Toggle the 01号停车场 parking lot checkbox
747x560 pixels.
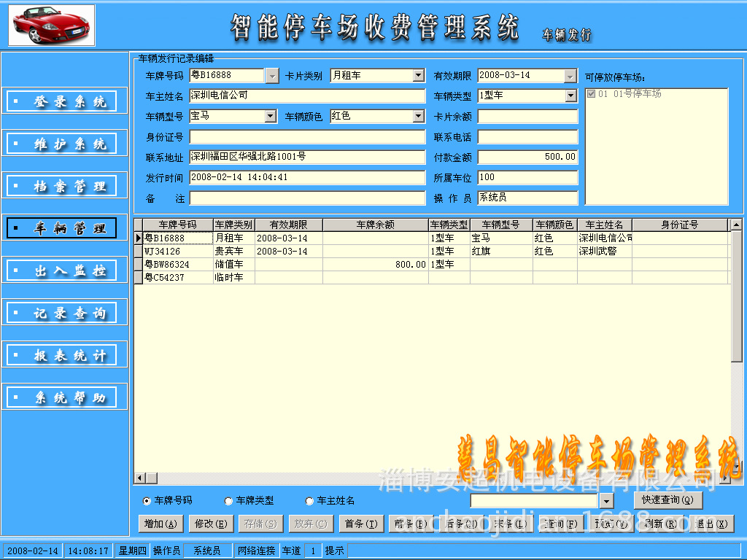tap(590, 94)
